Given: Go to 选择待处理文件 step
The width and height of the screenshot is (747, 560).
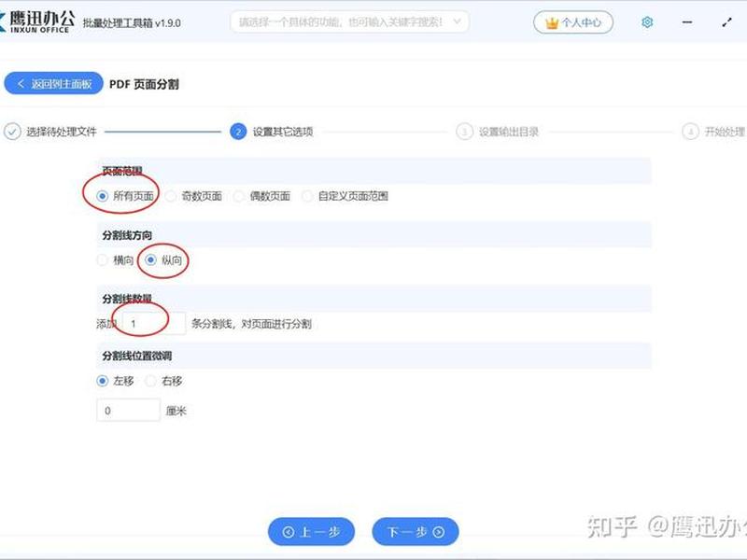Looking at the screenshot, I should [x=61, y=132].
